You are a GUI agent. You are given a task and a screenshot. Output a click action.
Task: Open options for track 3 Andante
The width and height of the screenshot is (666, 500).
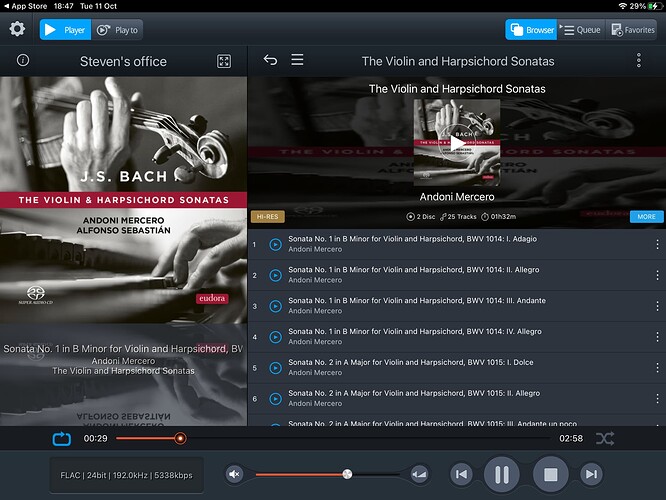point(657,306)
